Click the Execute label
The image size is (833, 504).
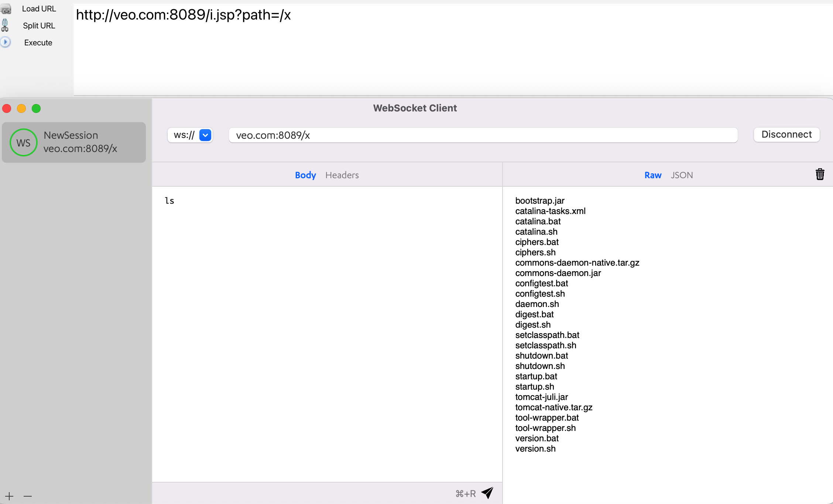[38, 42]
